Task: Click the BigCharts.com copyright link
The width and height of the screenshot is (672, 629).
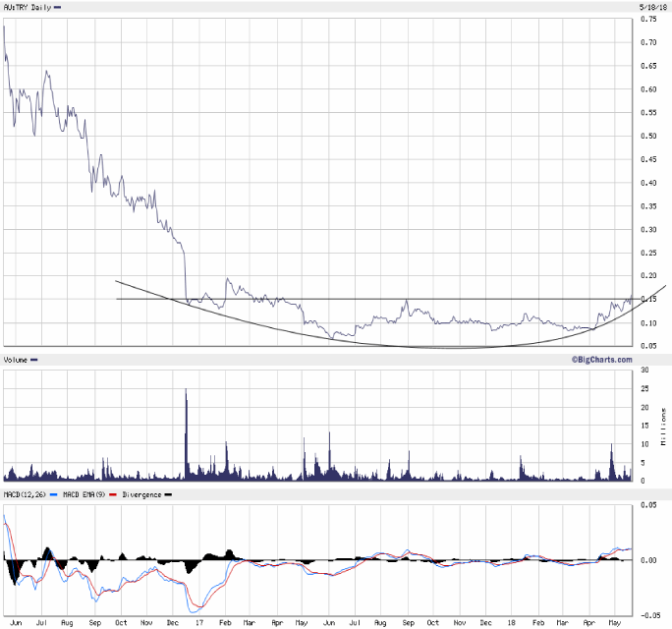Action: click(600, 361)
